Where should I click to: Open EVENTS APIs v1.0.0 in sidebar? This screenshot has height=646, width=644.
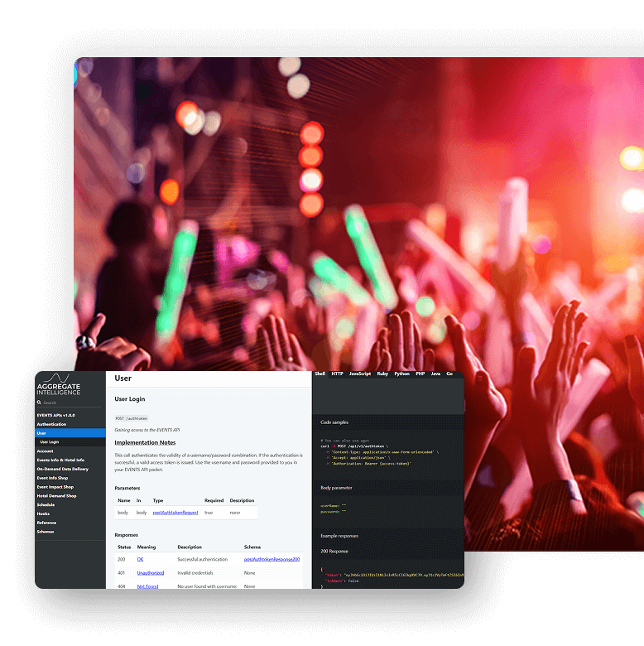click(56, 415)
